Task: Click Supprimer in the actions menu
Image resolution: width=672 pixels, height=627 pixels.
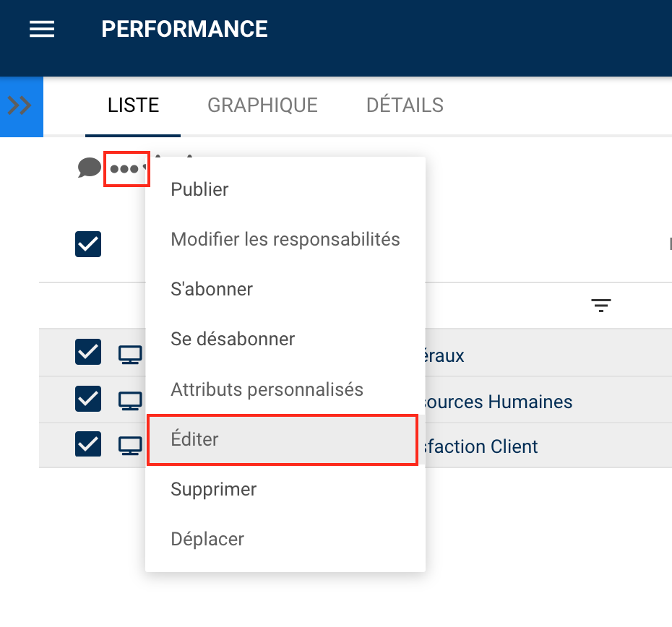Action: 214,490
